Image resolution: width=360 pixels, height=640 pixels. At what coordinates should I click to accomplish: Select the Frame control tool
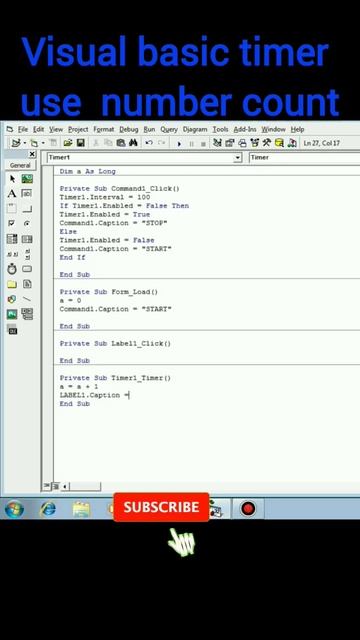click(12, 209)
